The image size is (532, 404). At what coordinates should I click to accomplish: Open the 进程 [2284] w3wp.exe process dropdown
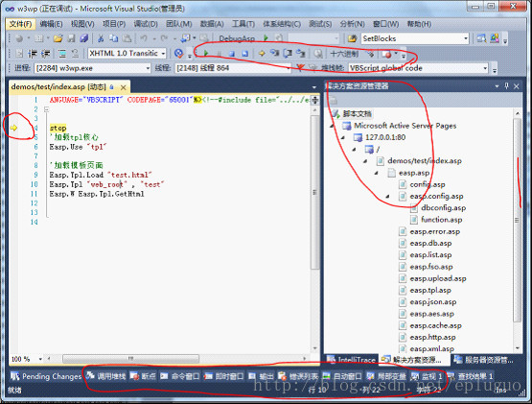[92, 68]
